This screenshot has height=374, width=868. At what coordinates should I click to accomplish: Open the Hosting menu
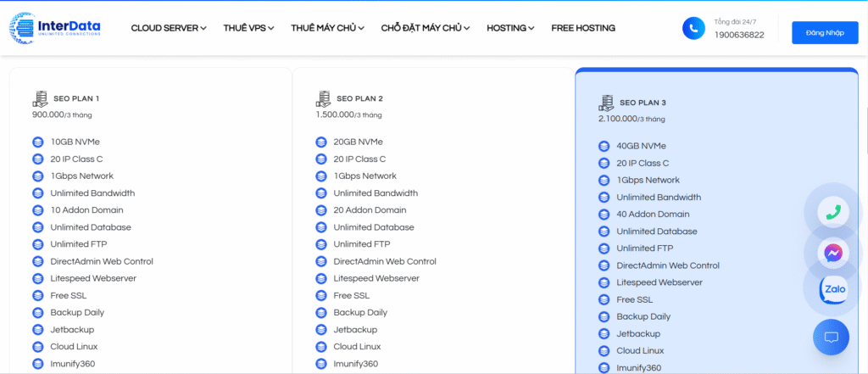510,28
